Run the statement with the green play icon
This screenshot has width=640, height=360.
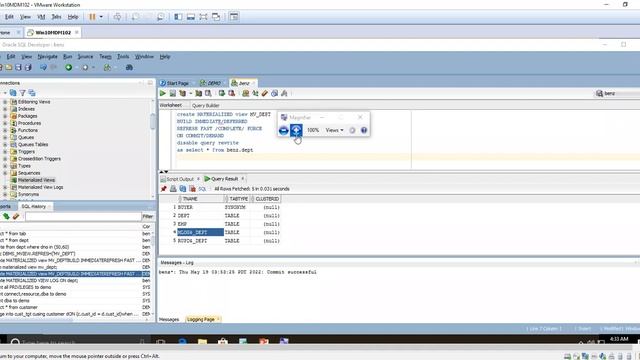coord(162,93)
